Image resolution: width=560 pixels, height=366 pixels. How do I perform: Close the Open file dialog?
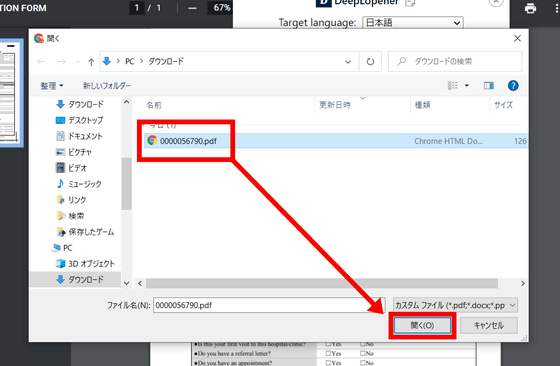tap(517, 38)
